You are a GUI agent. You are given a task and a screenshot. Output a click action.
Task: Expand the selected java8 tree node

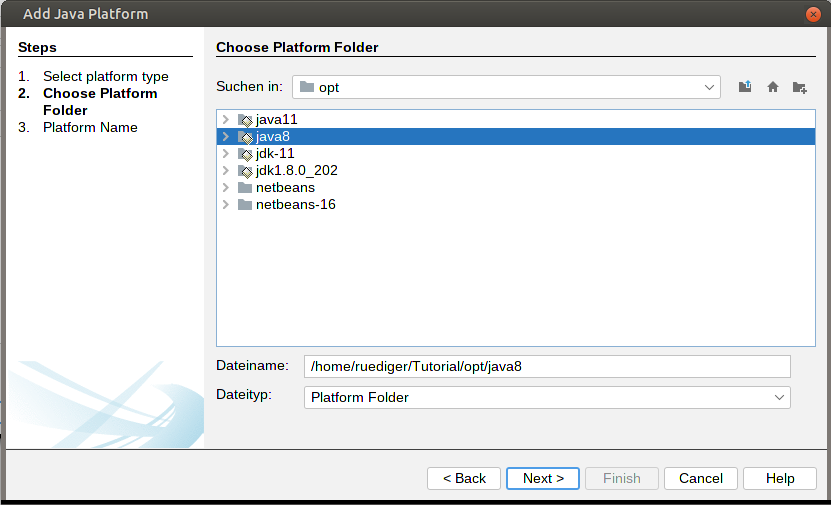tap(225, 137)
